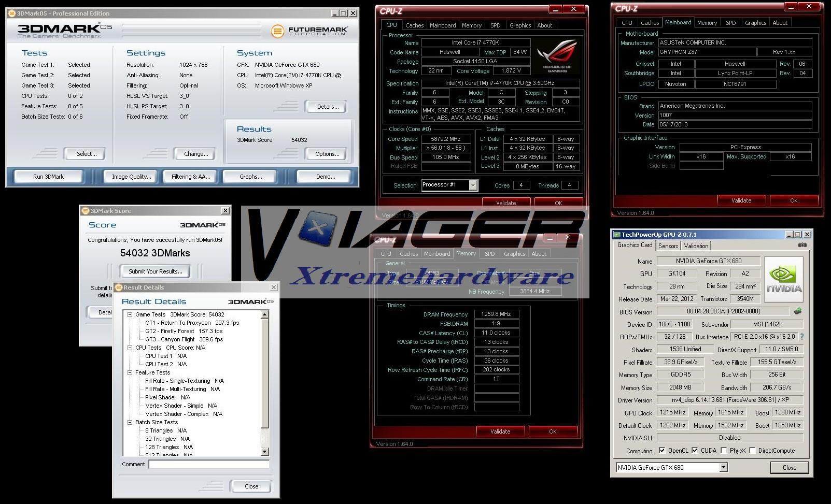The image size is (831, 504).
Task: Click Change button under Settings
Action: tap(196, 154)
